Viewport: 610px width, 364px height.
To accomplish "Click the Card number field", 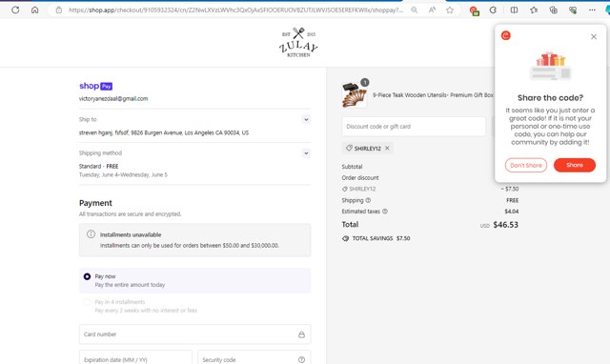I will pyautogui.click(x=194, y=334).
